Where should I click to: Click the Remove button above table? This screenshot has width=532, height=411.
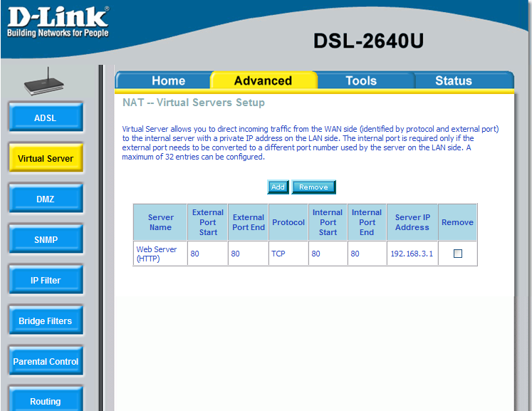pyautogui.click(x=313, y=187)
